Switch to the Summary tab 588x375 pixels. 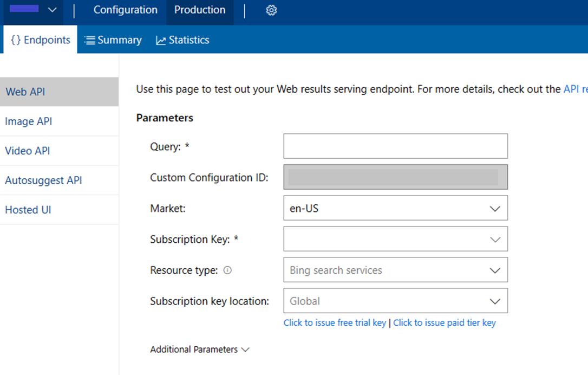coord(119,39)
